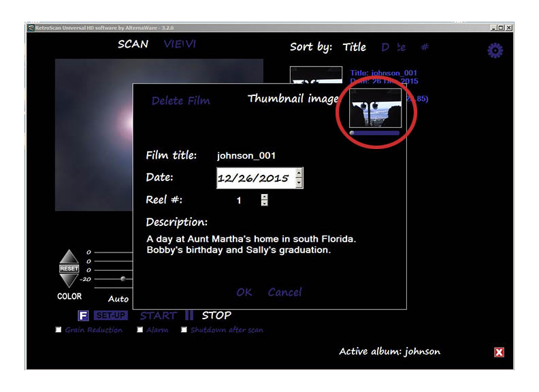
Task: Enable the Grain Reduction checkbox
Action: [x=59, y=330]
